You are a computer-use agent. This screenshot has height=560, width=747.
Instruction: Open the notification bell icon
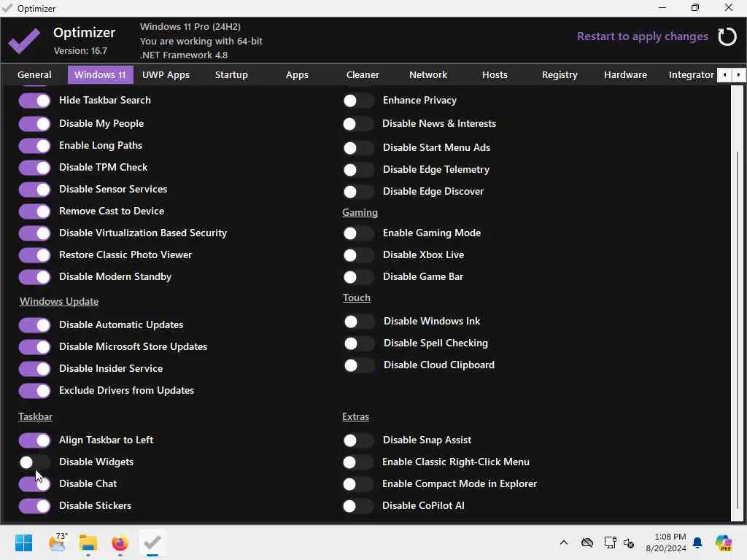[697, 542]
